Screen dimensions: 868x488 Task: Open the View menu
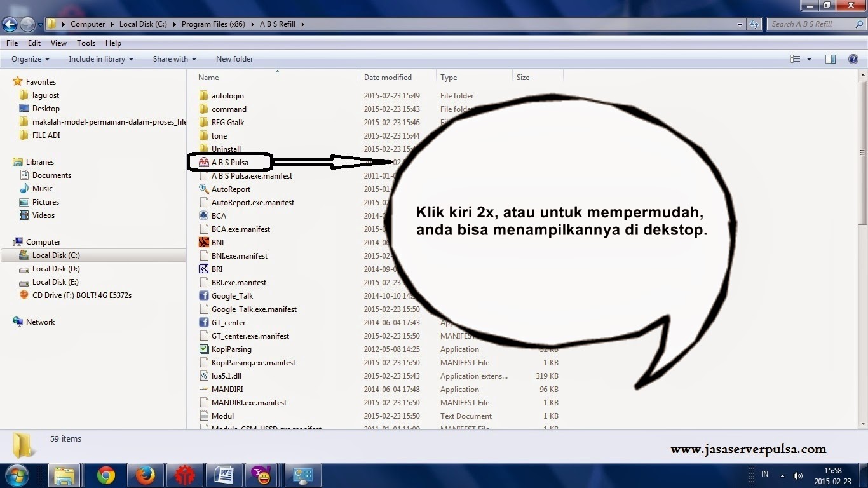[x=58, y=43]
